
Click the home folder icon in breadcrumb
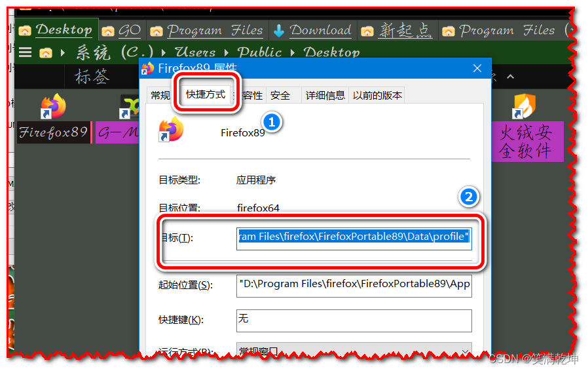click(x=46, y=52)
